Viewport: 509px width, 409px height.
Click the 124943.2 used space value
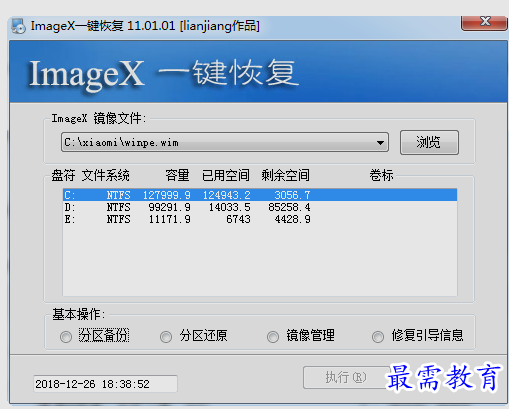point(227,195)
